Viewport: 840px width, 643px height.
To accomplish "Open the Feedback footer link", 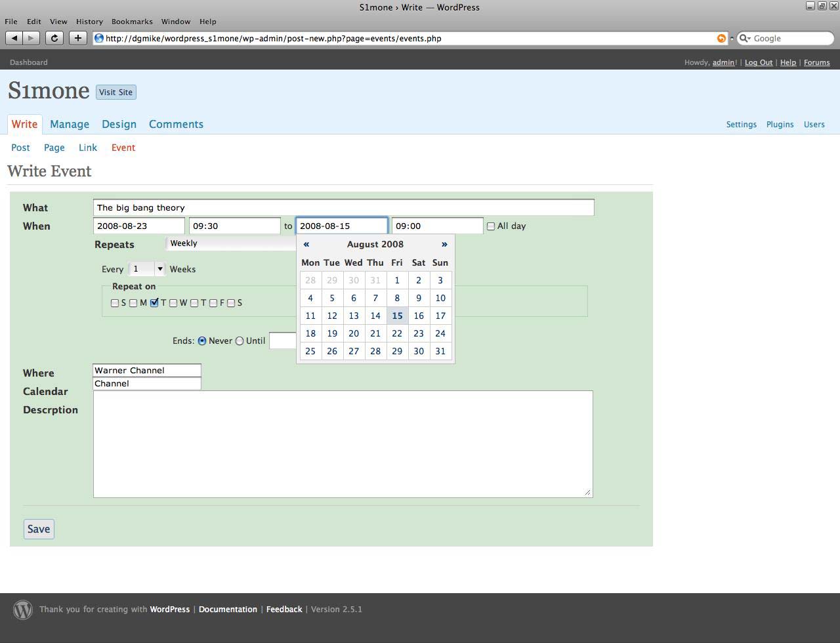I will (284, 610).
